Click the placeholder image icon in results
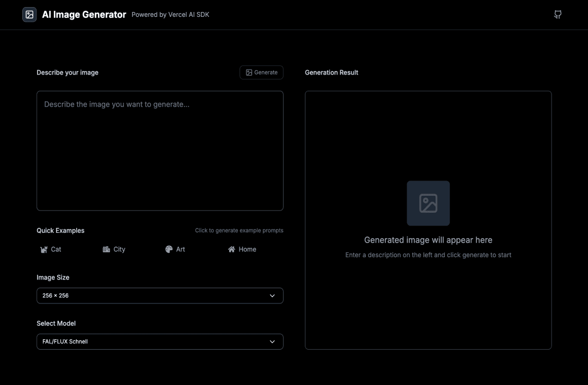Viewport: 588px width, 385px height. [x=428, y=203]
